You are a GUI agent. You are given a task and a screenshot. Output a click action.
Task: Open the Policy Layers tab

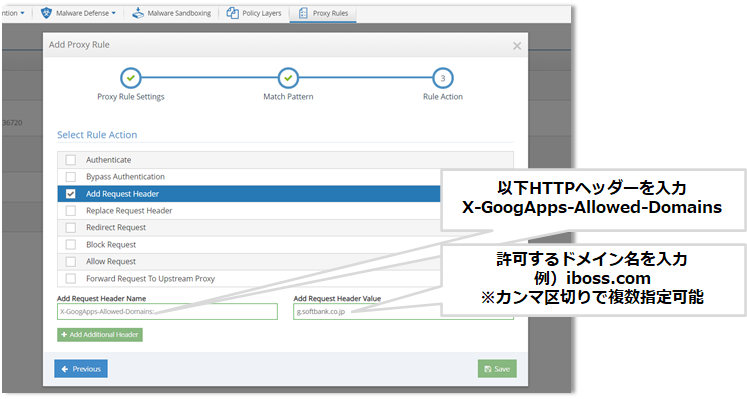pos(254,13)
